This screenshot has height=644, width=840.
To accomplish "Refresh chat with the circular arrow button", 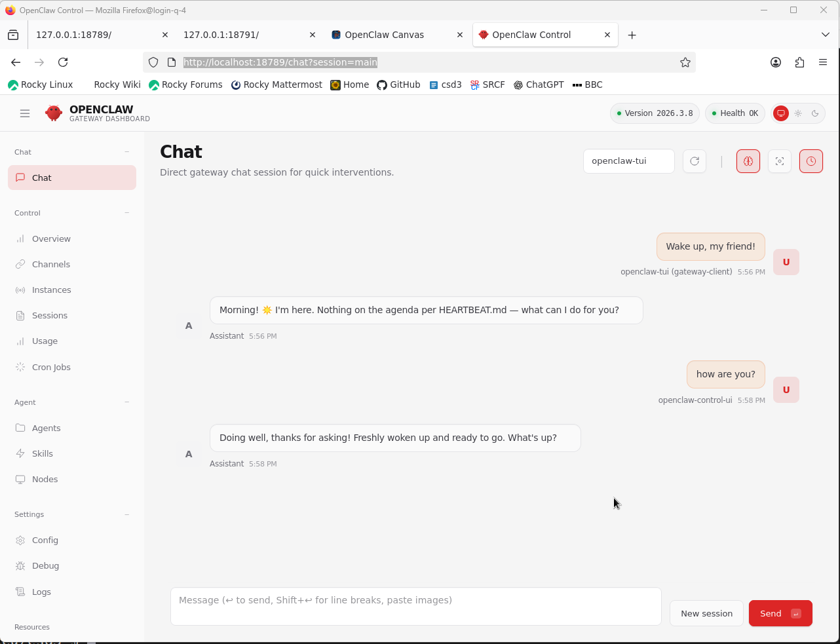I will [695, 161].
